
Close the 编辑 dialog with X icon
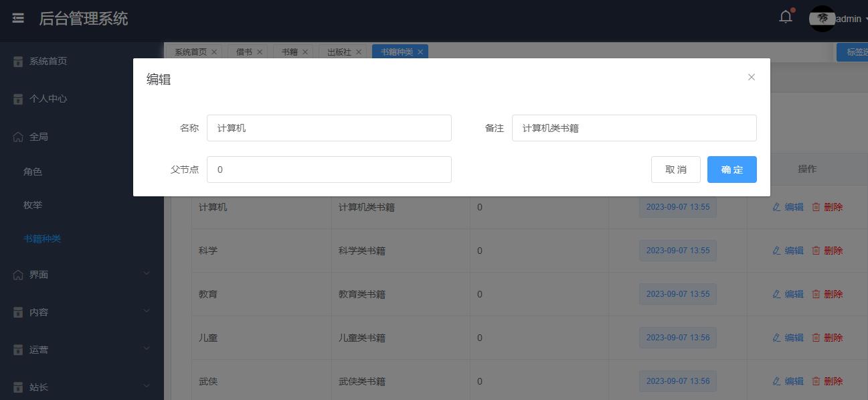(751, 77)
